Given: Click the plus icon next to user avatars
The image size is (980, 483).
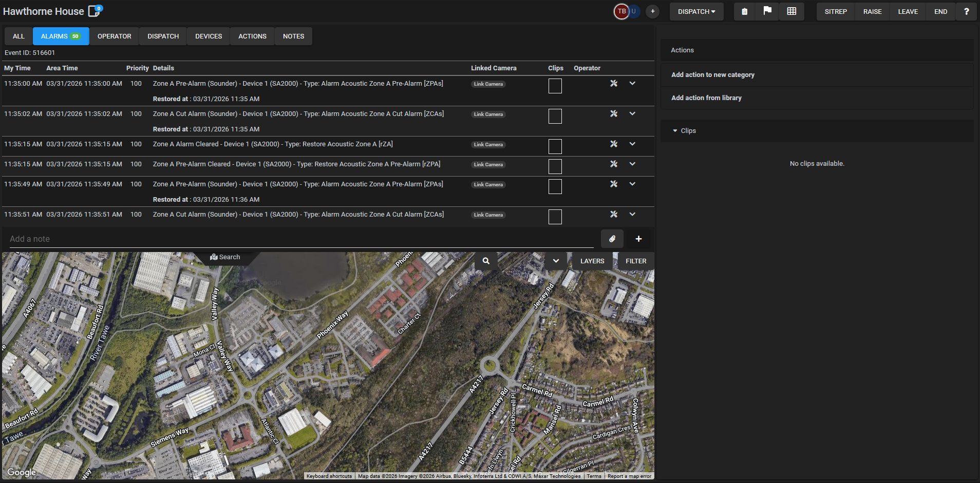Looking at the screenshot, I should click(x=652, y=11).
